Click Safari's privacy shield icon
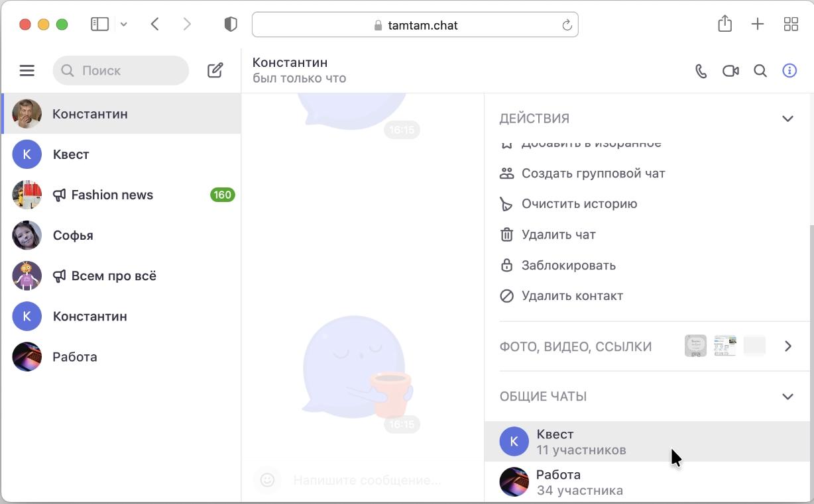Viewport: 814px width, 504px height. (230, 25)
